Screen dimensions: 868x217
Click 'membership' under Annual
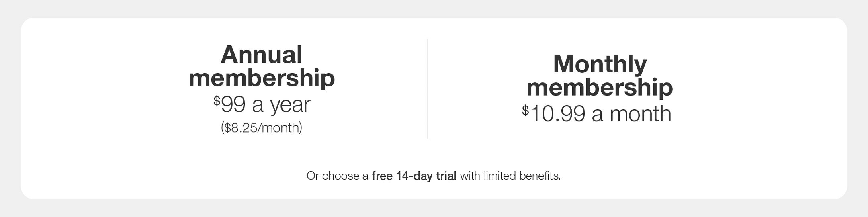(x=262, y=78)
